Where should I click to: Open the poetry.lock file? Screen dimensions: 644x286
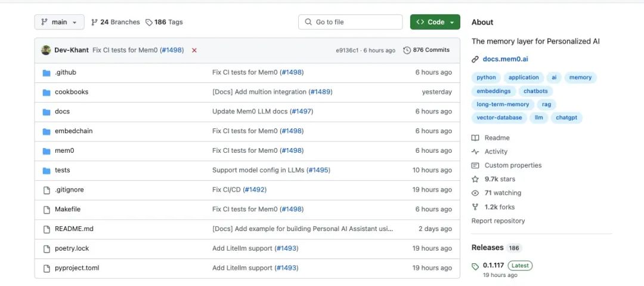coord(72,248)
